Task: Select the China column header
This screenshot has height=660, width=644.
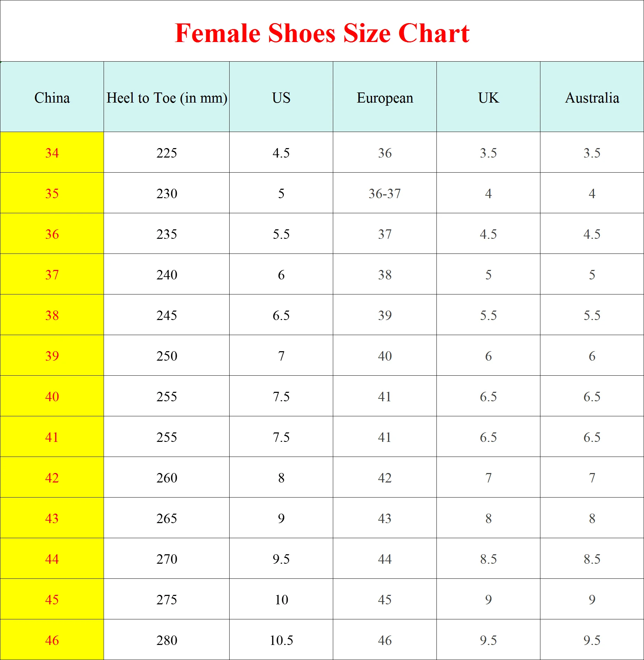Action: (x=52, y=98)
